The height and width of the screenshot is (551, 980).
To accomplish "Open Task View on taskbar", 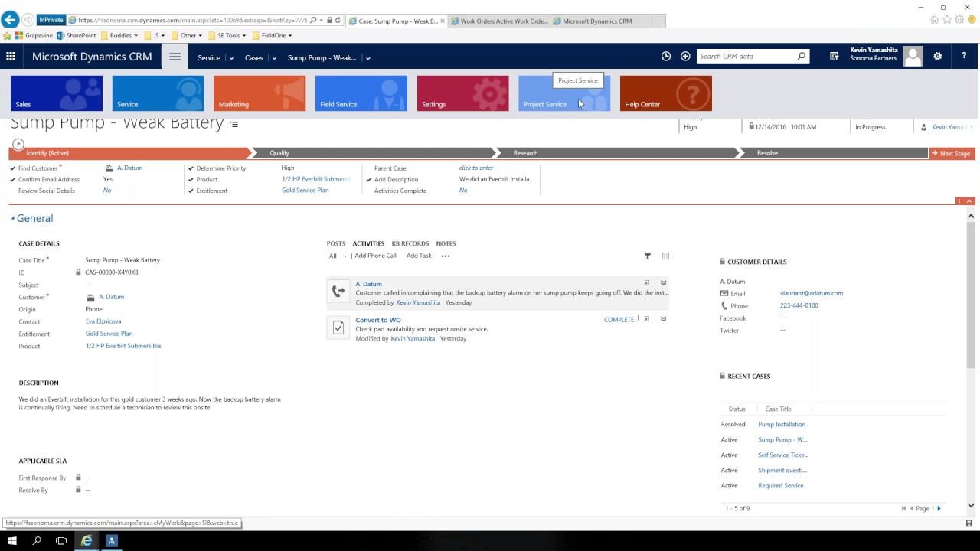I will pos(61,541).
